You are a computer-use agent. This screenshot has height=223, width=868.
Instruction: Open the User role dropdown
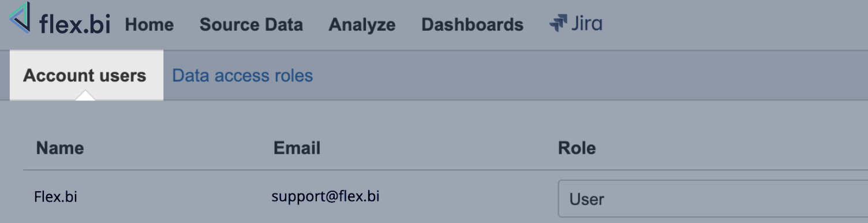coord(713,199)
